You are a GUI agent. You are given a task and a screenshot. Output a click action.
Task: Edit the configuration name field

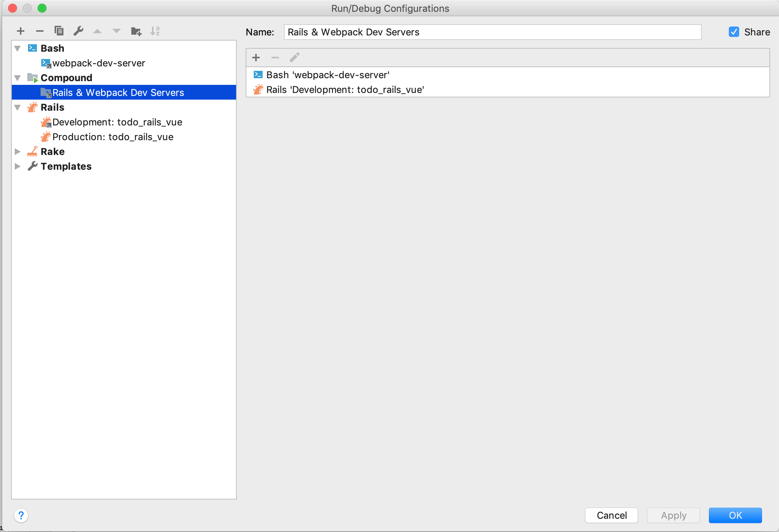492,32
